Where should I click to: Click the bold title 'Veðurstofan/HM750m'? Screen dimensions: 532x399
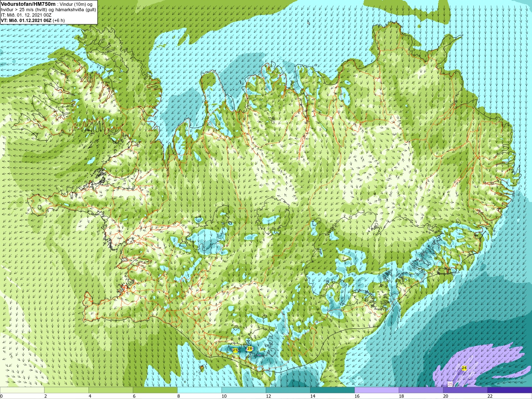(x=28, y=4)
